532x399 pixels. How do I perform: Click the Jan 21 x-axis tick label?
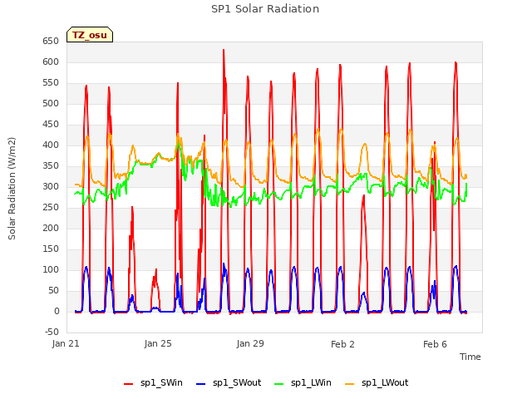pyautogui.click(x=66, y=343)
